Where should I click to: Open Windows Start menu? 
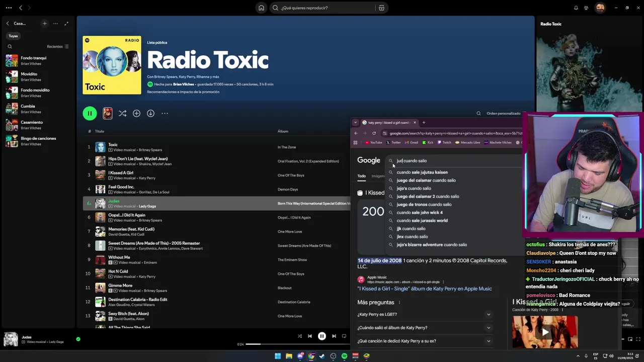pyautogui.click(x=278, y=356)
